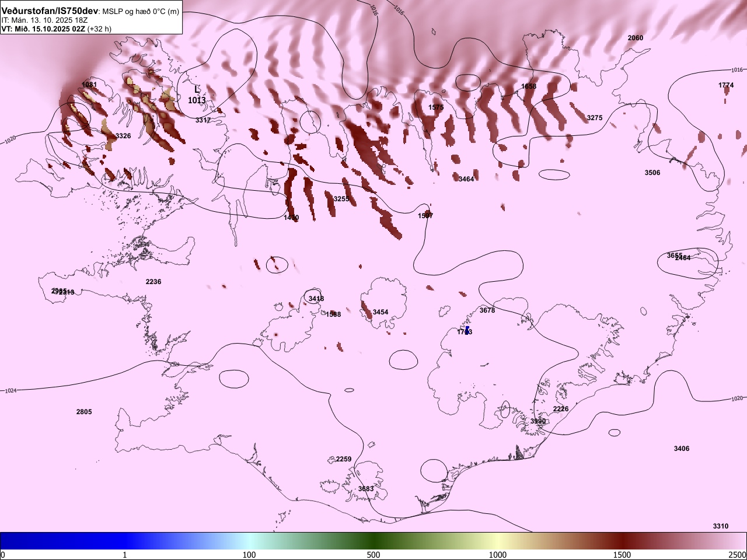Click the Veðurstofan/IS750dev title text
The width and height of the screenshot is (747, 560).
(50, 11)
